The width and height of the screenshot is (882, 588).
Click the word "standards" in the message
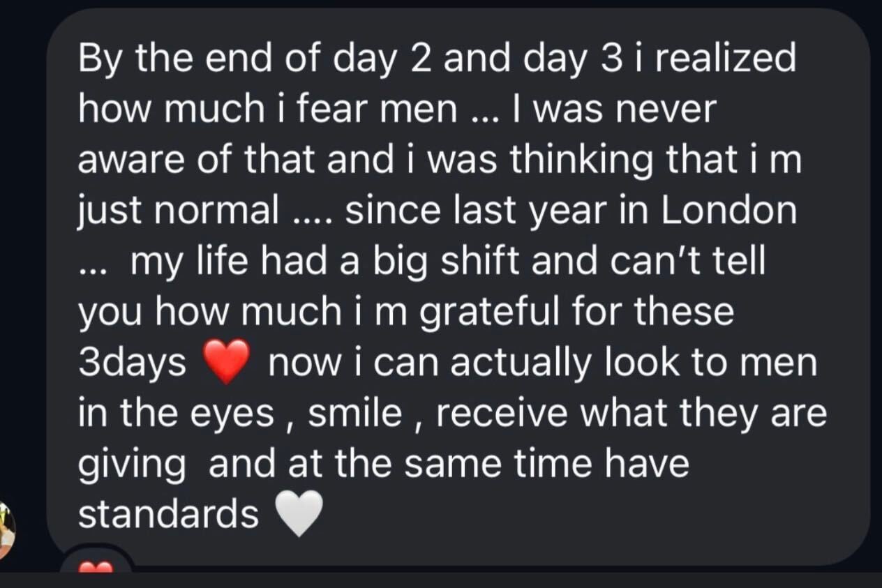click(x=168, y=514)
